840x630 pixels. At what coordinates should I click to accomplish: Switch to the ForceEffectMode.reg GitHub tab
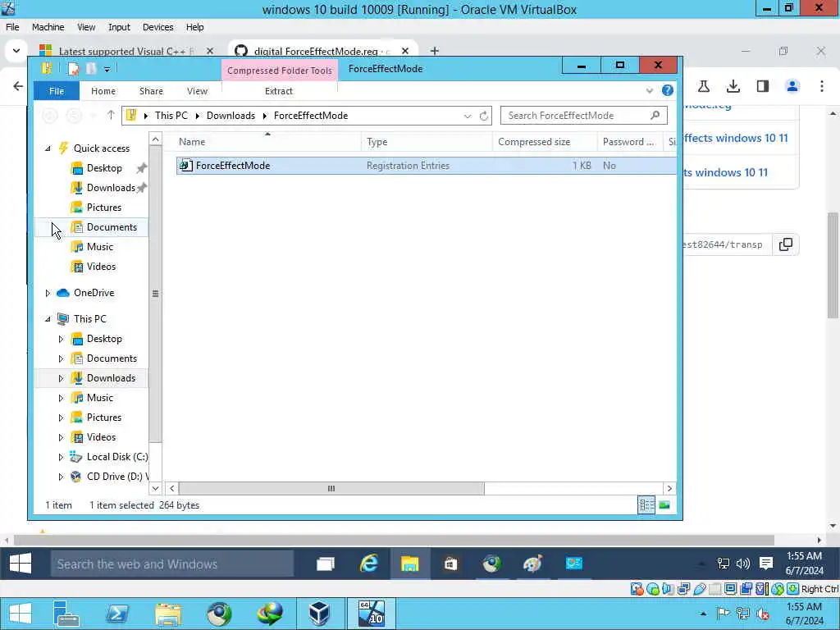pyautogui.click(x=322, y=51)
